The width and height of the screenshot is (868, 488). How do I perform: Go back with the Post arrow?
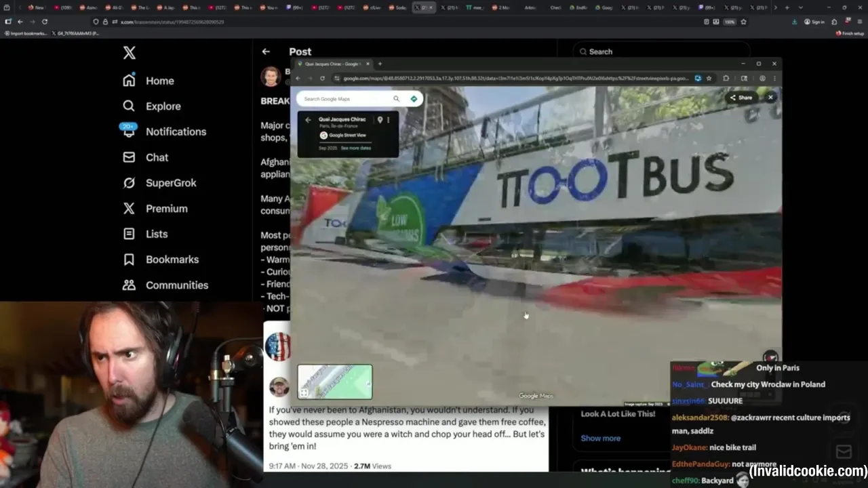(x=266, y=52)
